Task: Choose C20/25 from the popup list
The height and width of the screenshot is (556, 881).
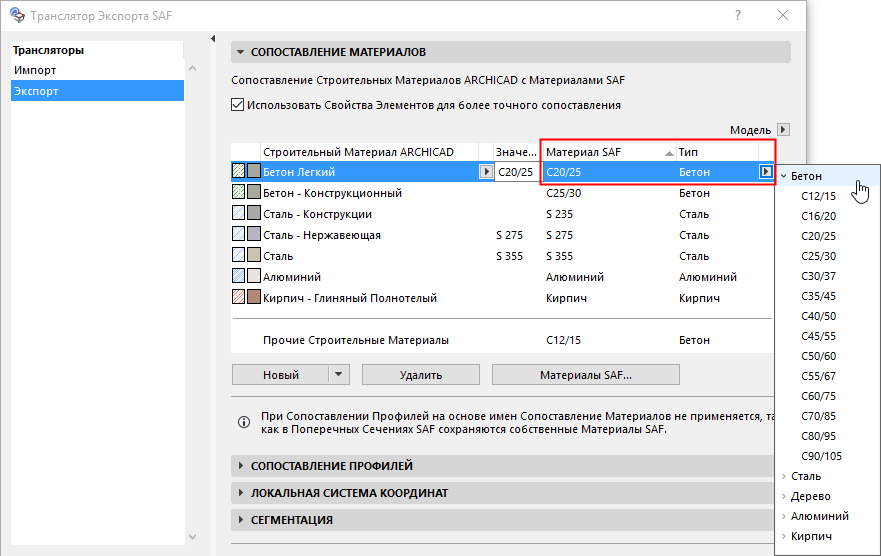Action: pos(818,236)
